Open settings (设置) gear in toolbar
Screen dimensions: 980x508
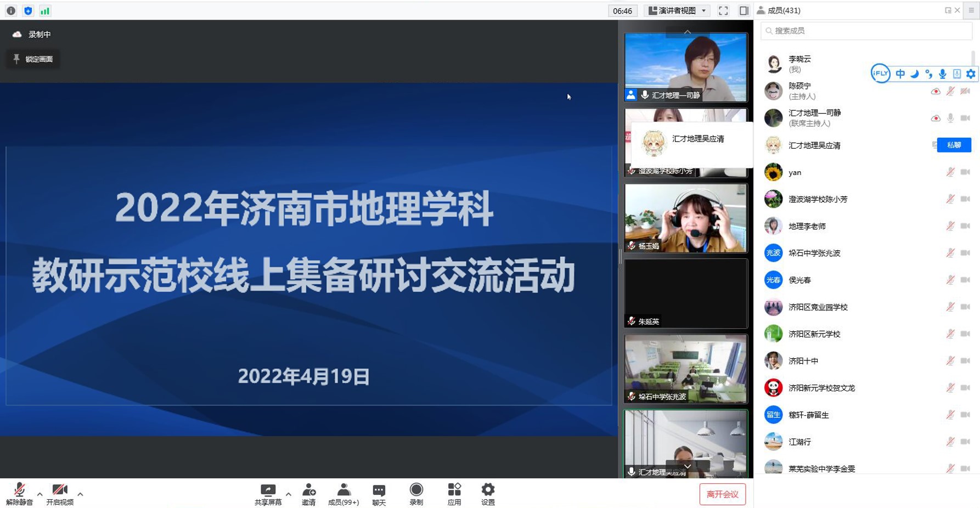(x=488, y=494)
